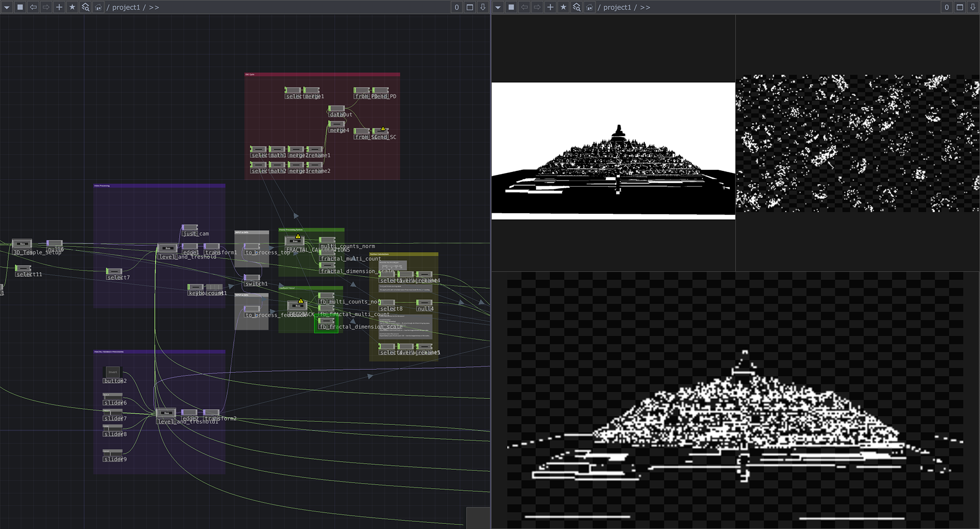
Task: Open the operator search icon in left pane
Action: [85, 7]
